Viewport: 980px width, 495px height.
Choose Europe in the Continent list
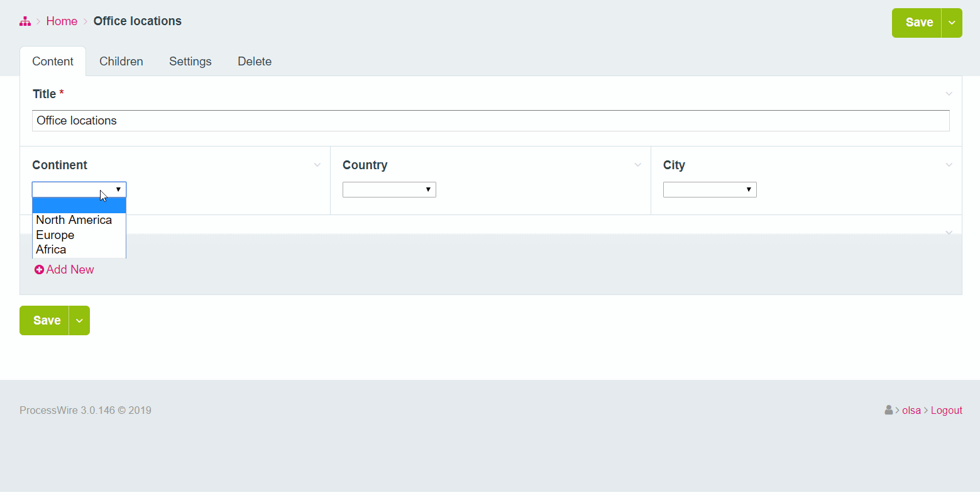click(55, 235)
